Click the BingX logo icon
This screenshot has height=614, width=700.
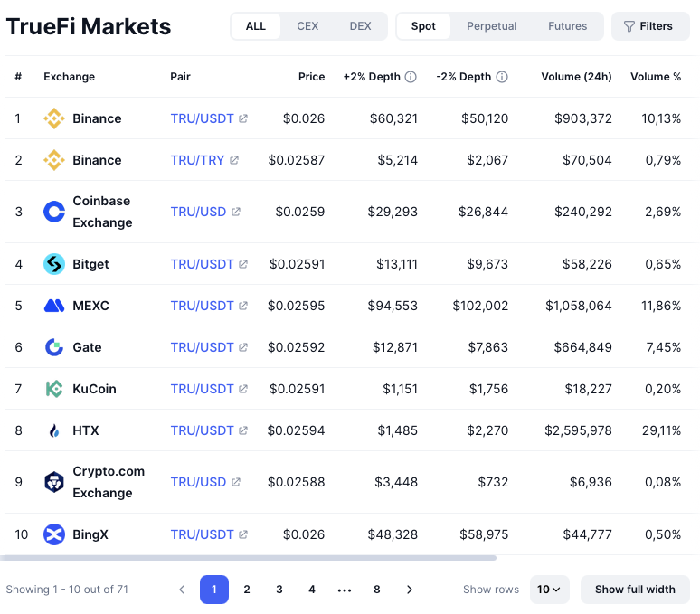(54, 534)
